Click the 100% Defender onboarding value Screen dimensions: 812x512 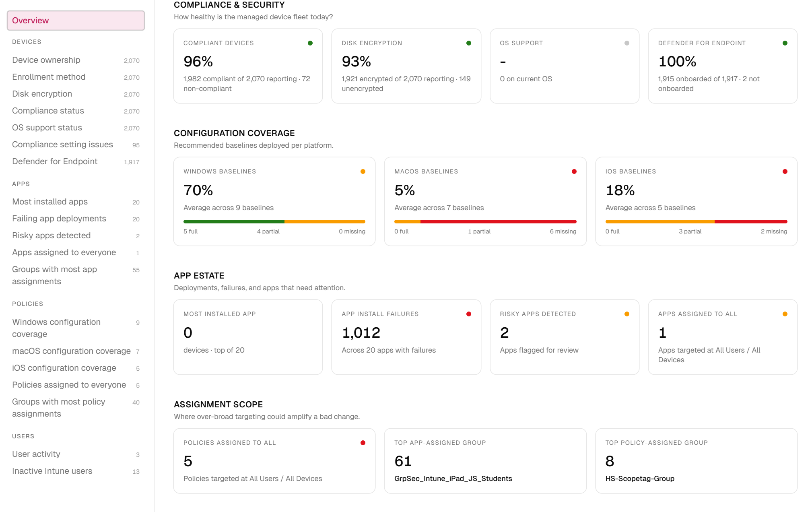point(677,62)
